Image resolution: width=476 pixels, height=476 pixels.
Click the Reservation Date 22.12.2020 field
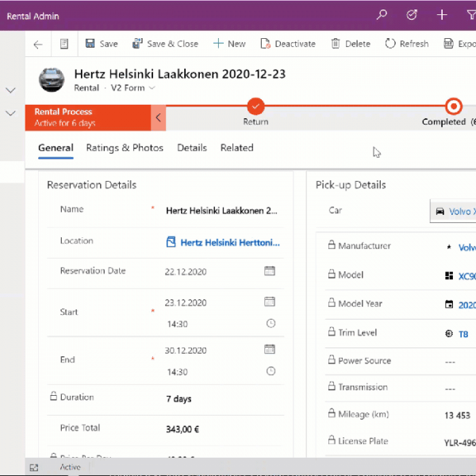click(186, 271)
